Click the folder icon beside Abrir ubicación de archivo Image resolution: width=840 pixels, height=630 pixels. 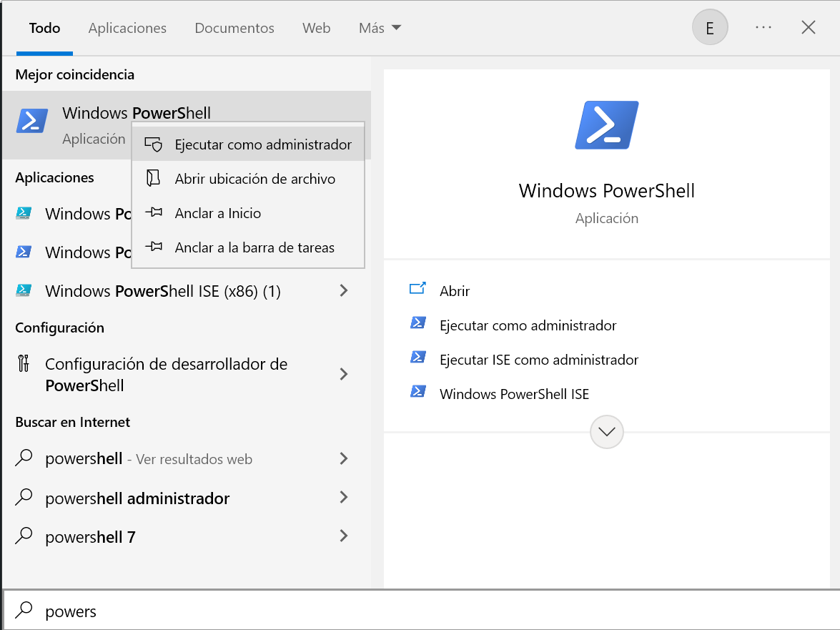(x=153, y=178)
